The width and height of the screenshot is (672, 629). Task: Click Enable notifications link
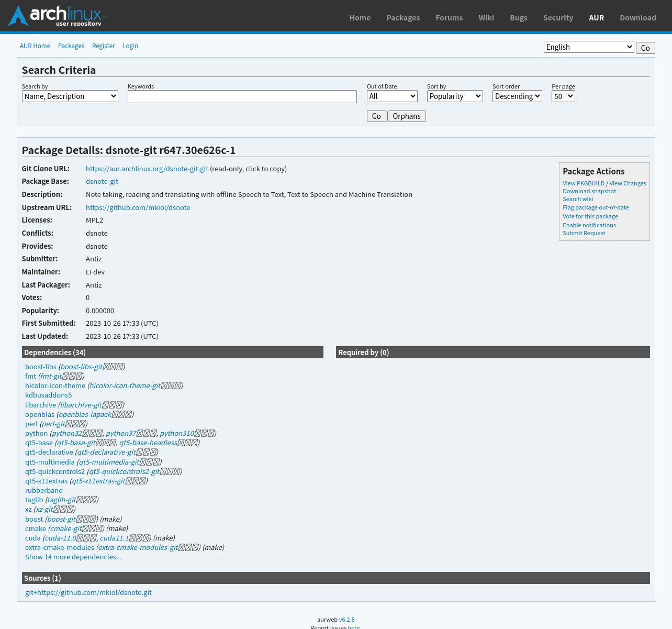(589, 225)
